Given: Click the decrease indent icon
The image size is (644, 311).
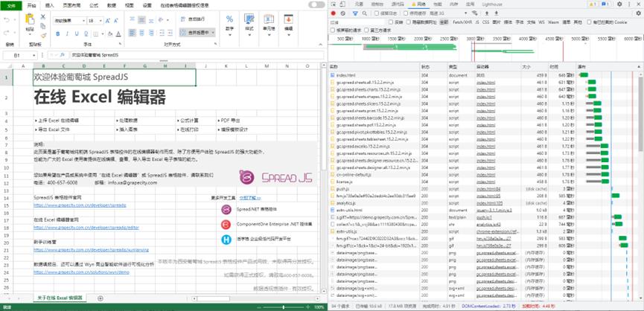Looking at the screenshot, I should coord(161,33).
